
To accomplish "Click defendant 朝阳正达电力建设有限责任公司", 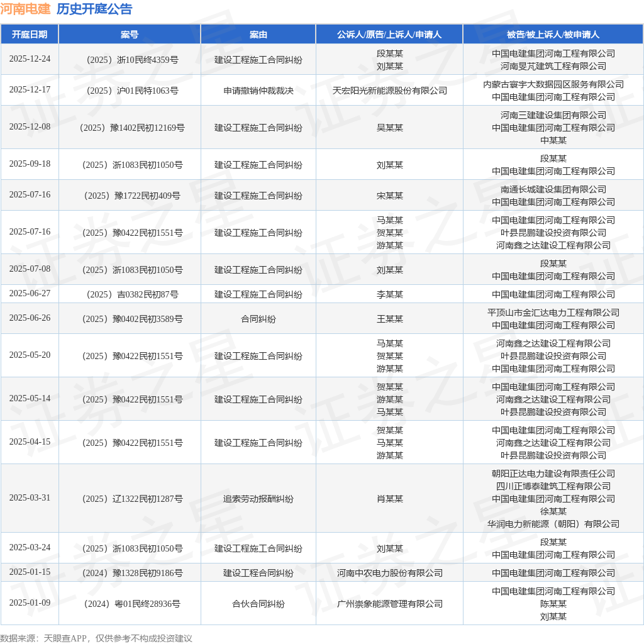I will coord(553,474).
